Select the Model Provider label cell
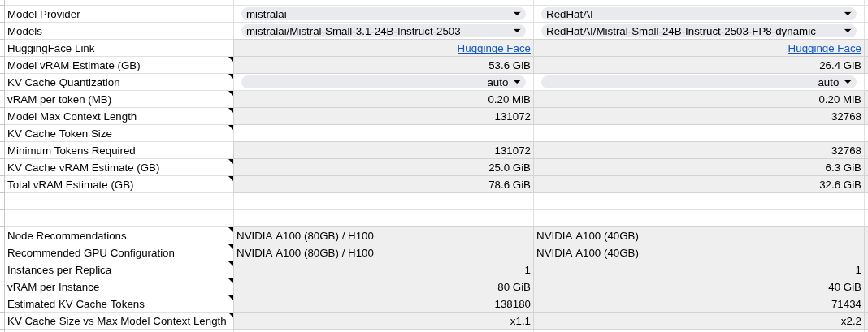Image resolution: width=868 pixels, height=332 pixels. 119,14
